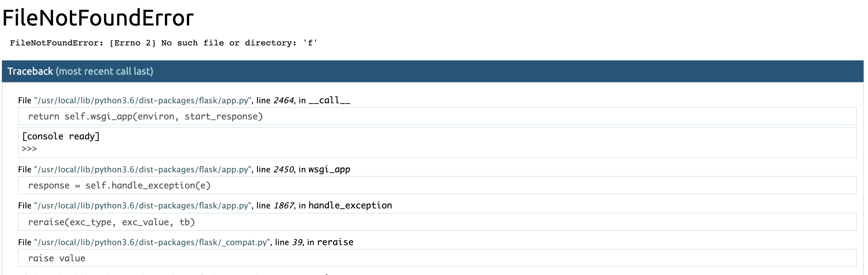Expand the "reraise(exc_type, exc_value, tb)" code line
Viewport: 868px width, 275px height.
pos(437,222)
